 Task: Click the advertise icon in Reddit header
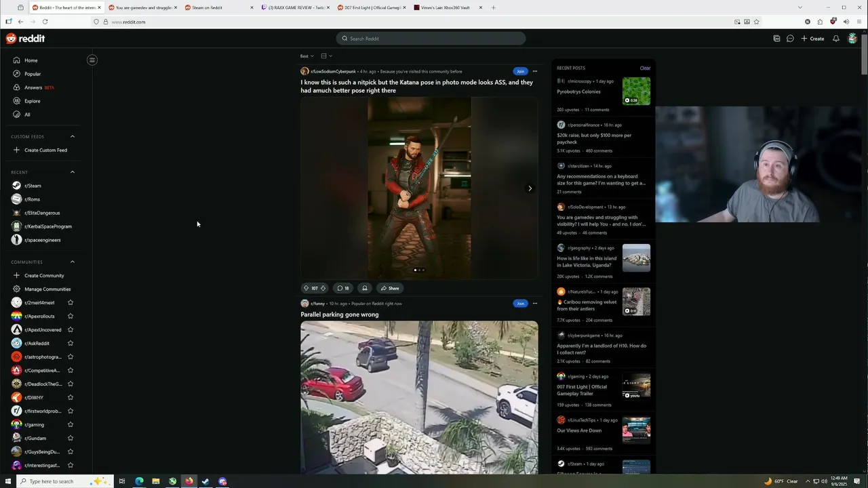point(776,39)
